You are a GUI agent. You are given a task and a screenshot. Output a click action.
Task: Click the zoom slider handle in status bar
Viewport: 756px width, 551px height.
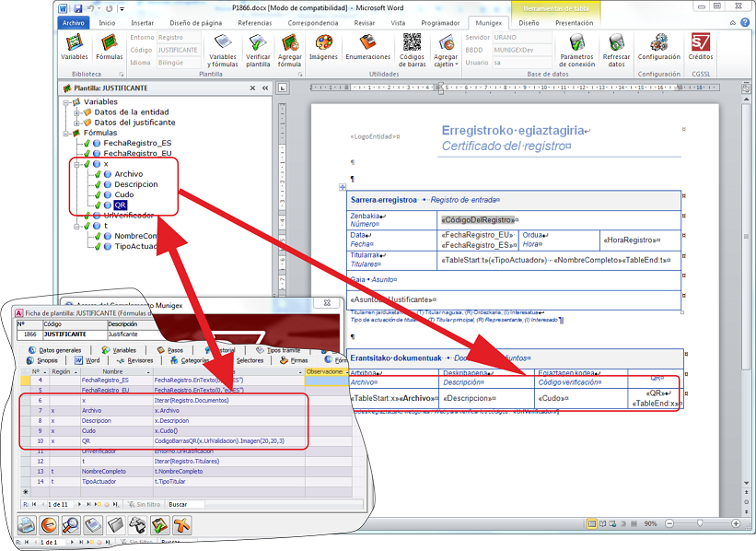tap(700, 523)
